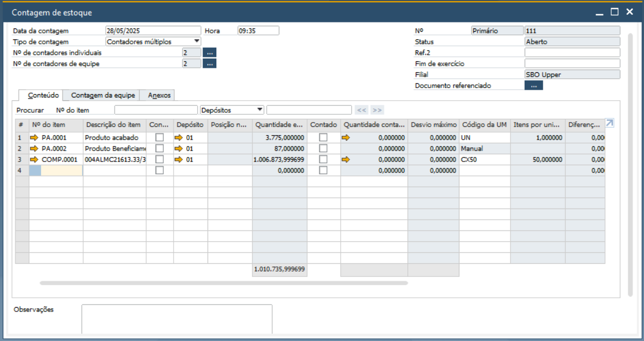The width and height of the screenshot is (644, 341).
Task: Minimize the Contagem de estoque window
Action: click(x=600, y=13)
